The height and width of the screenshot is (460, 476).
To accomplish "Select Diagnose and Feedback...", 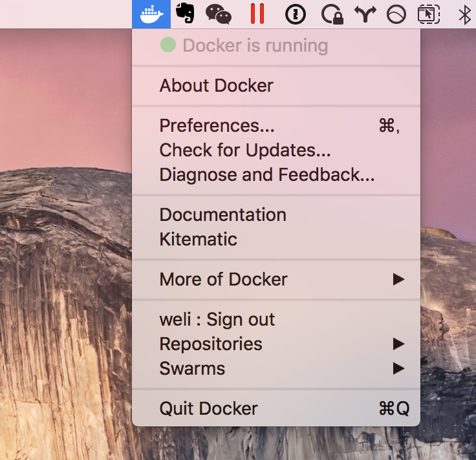I will tap(276, 174).
